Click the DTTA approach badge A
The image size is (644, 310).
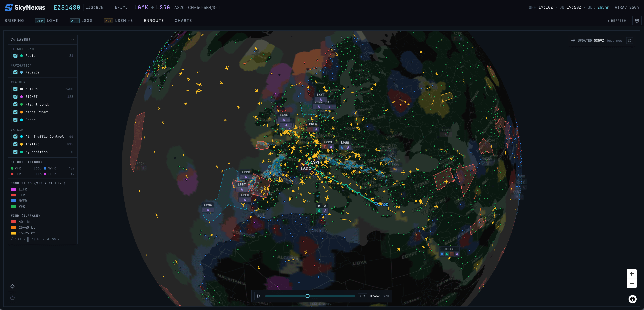325,211
